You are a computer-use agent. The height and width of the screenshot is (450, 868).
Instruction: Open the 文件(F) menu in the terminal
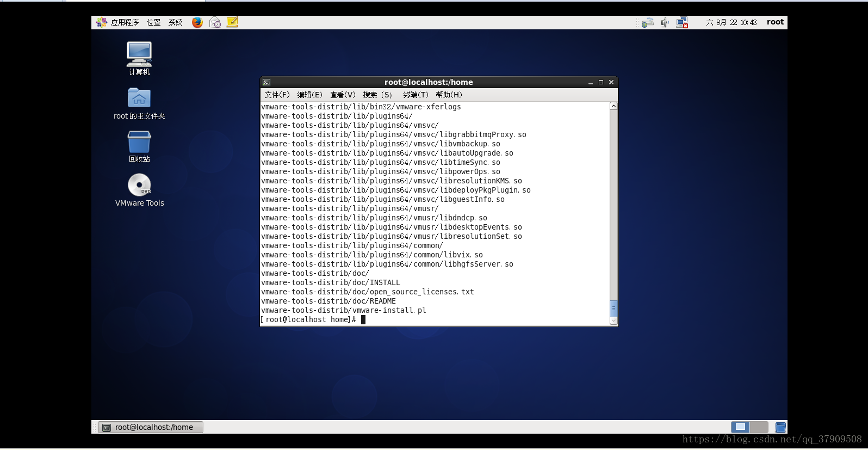pos(277,95)
